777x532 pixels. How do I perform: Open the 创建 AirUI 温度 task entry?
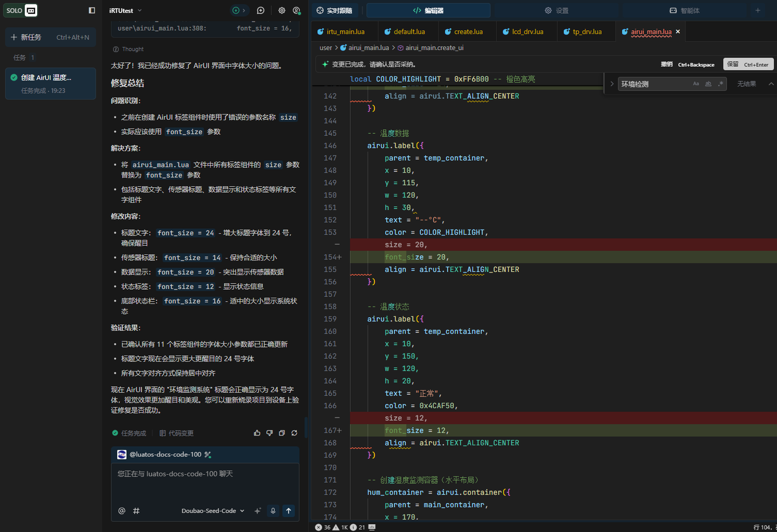click(x=50, y=84)
